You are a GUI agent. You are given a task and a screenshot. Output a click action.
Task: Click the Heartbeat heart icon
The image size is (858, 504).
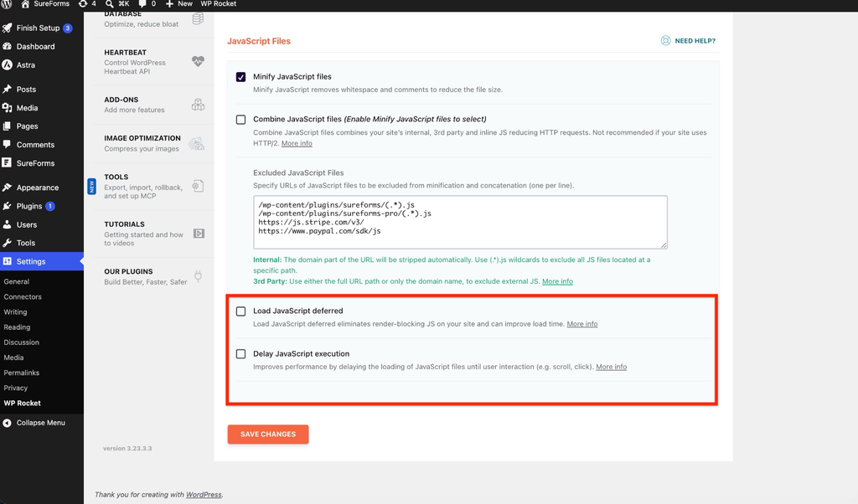(198, 61)
